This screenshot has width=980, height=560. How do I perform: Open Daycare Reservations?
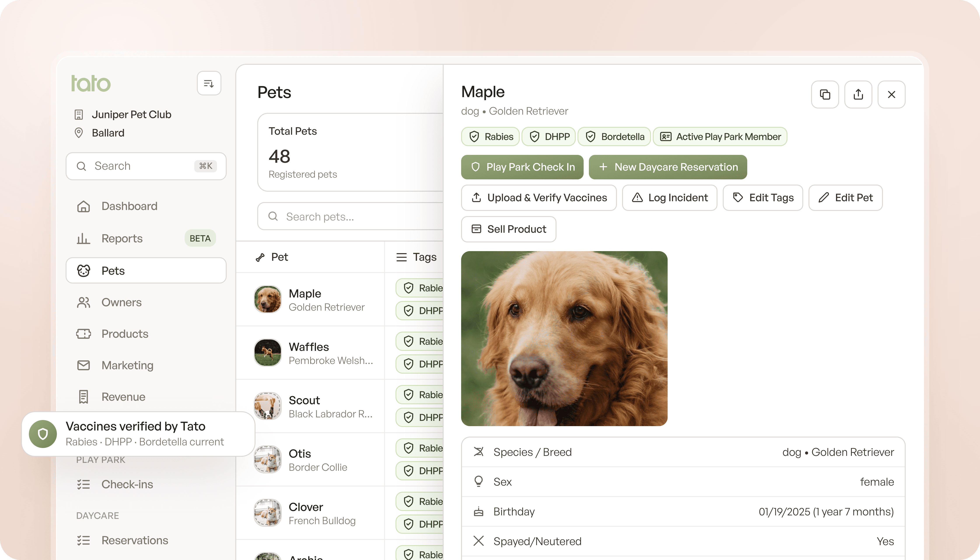tap(146, 540)
